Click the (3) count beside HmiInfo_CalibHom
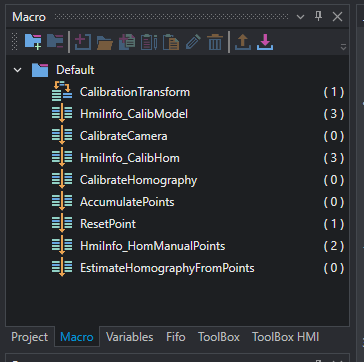 pyautogui.click(x=334, y=158)
